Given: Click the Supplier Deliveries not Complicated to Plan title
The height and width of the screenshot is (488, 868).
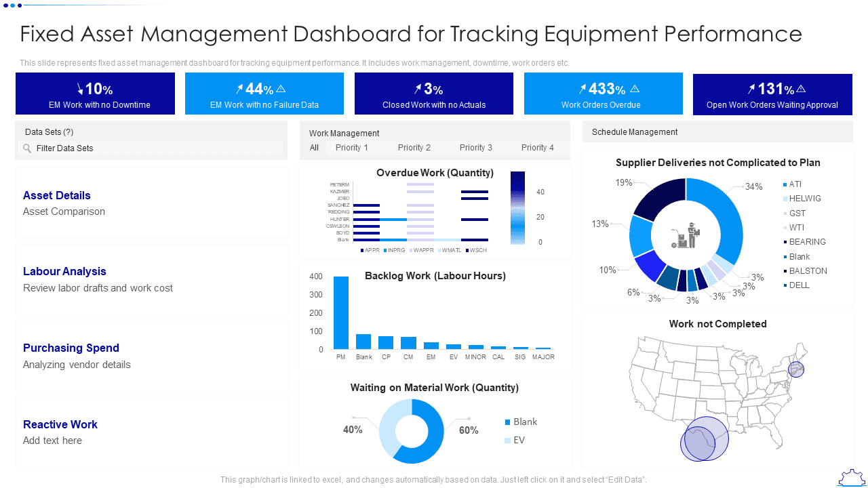Looking at the screenshot, I should point(718,163).
